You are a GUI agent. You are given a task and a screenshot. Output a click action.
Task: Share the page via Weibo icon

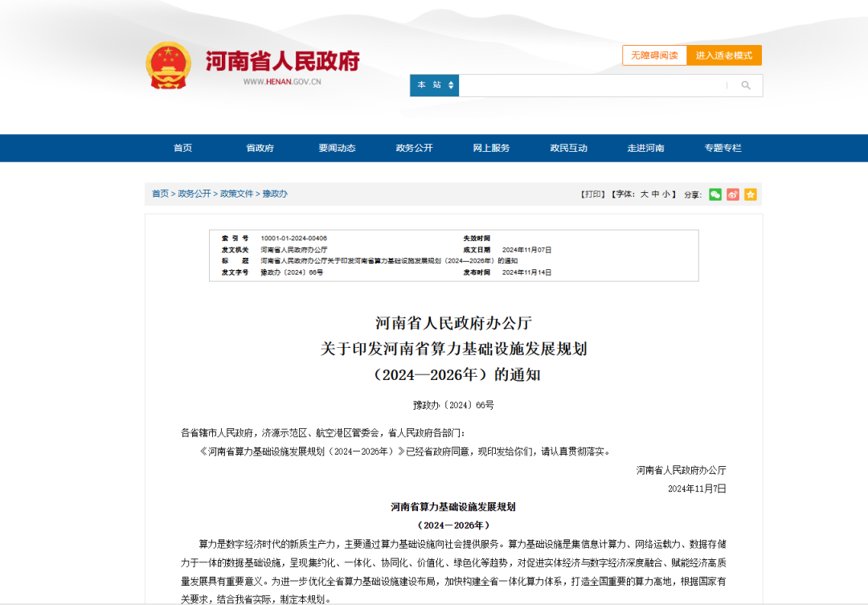click(733, 194)
